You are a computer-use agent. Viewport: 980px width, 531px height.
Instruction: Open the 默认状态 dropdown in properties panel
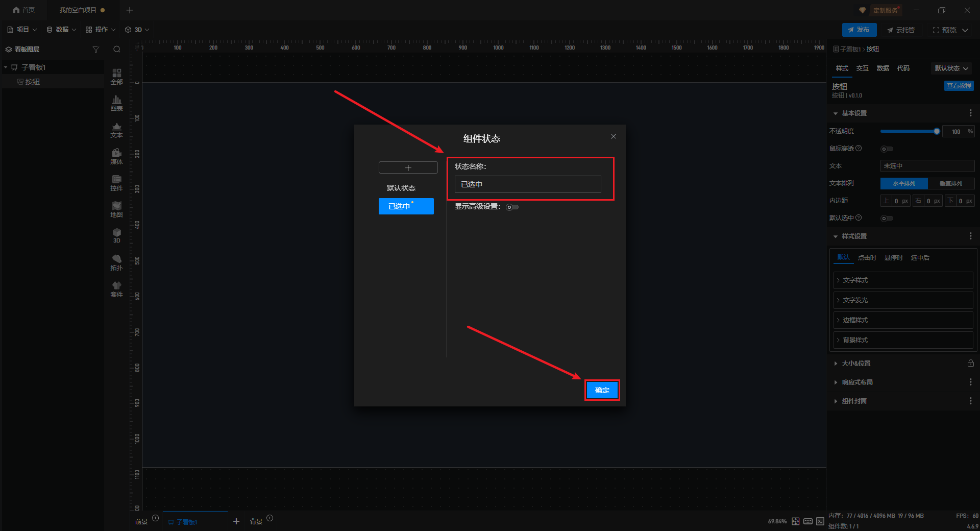951,68
